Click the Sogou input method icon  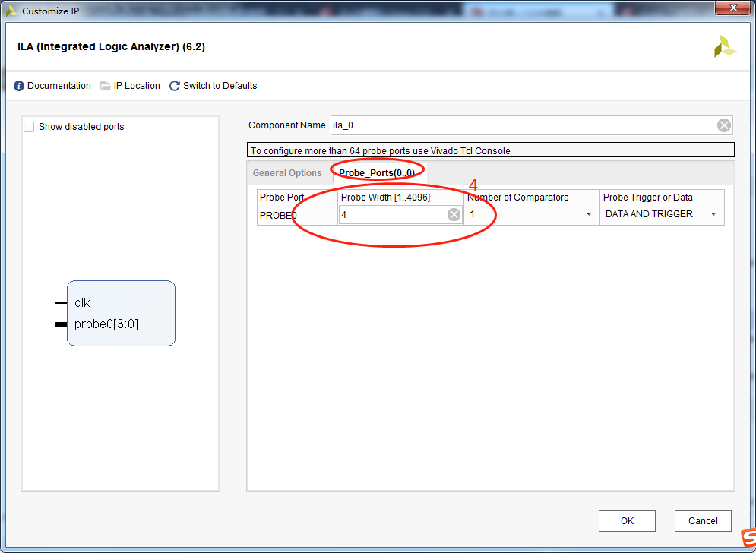(x=748, y=538)
